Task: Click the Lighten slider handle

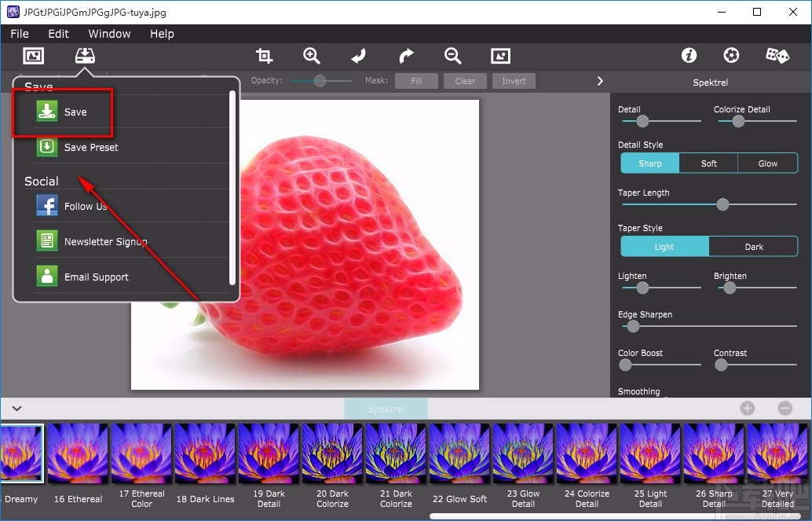Action: [x=642, y=288]
